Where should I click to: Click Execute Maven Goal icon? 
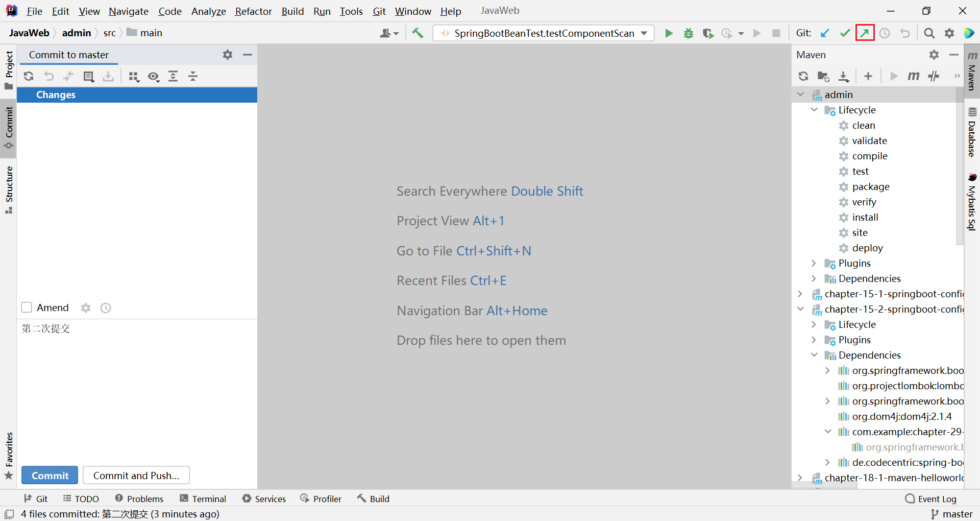pyautogui.click(x=913, y=77)
